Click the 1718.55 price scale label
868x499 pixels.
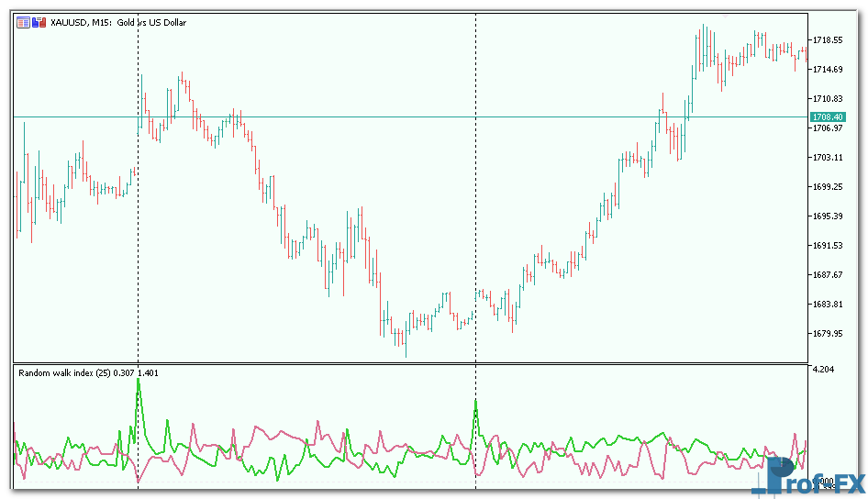(827, 40)
